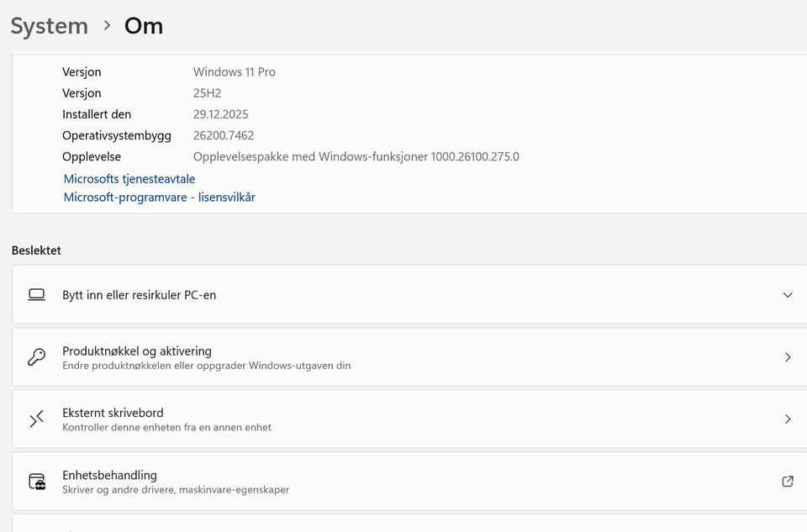Open Produktnøkkel og aktivering right chevron
This screenshot has height=532, width=807.
pyautogui.click(x=788, y=357)
